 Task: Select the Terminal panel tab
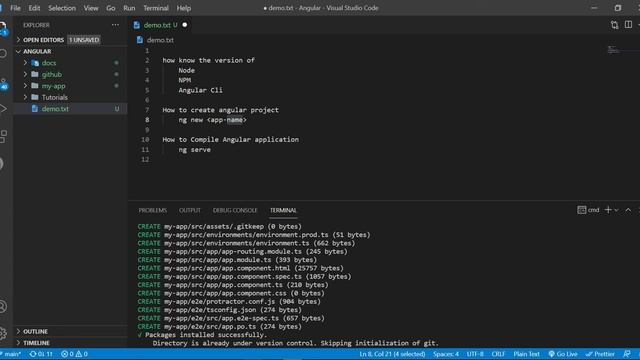pos(283,210)
